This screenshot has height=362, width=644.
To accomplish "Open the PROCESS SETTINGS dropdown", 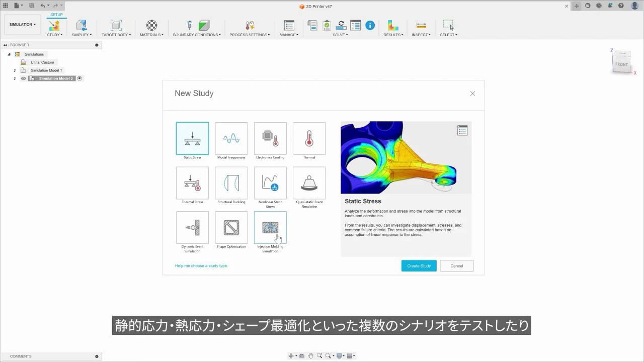I will click(250, 35).
